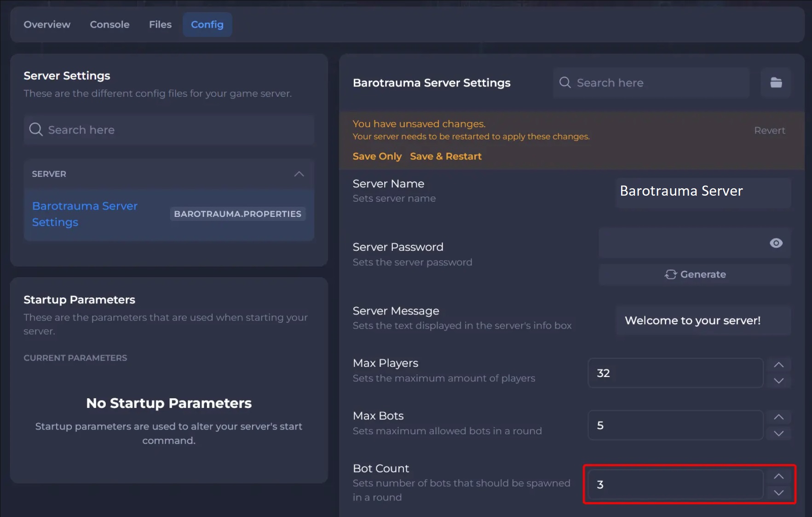Switch to the Overview tab
This screenshot has width=812, height=517.
[x=47, y=24]
